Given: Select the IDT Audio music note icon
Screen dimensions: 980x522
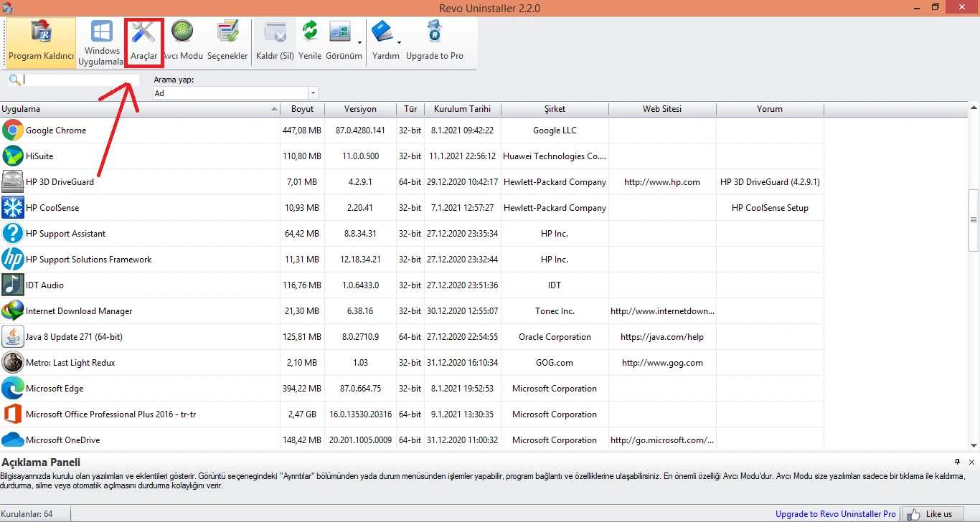Looking at the screenshot, I should point(13,285).
